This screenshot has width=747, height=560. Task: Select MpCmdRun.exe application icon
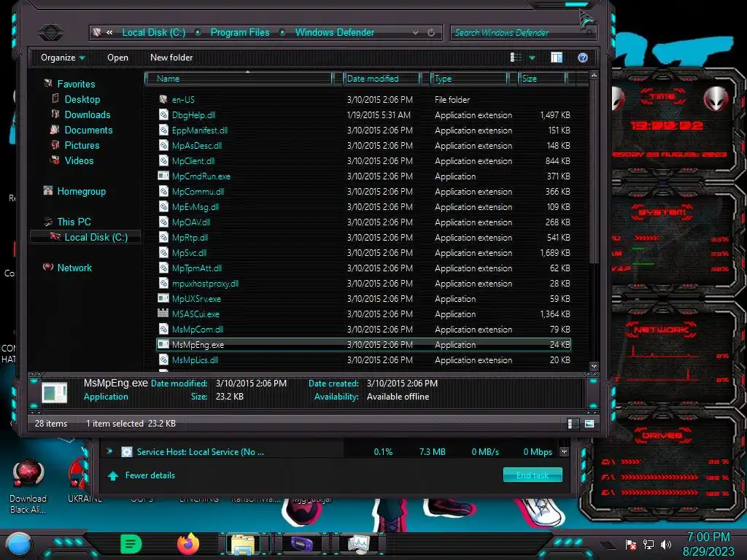pos(163,176)
